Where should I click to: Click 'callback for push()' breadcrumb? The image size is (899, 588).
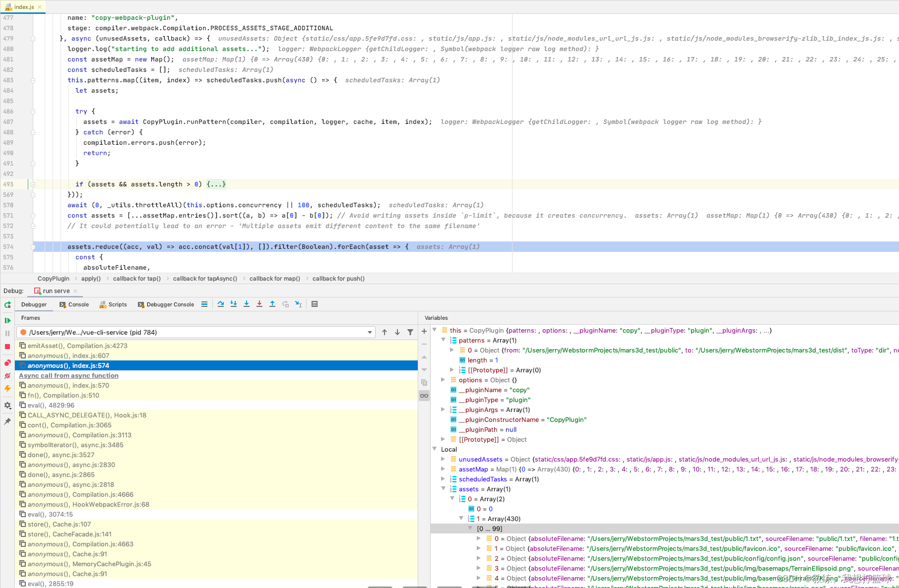pos(338,279)
